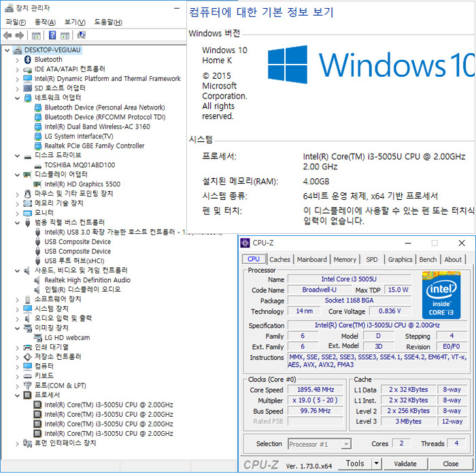The image size is (476, 474).
Task: Open the 동작(A) menu
Action: [46, 22]
